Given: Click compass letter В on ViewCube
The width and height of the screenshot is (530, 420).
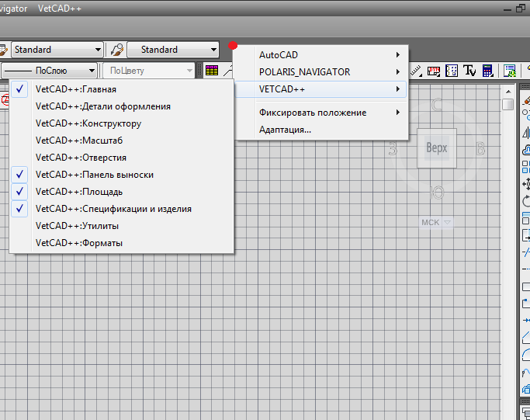Looking at the screenshot, I should (480, 149).
